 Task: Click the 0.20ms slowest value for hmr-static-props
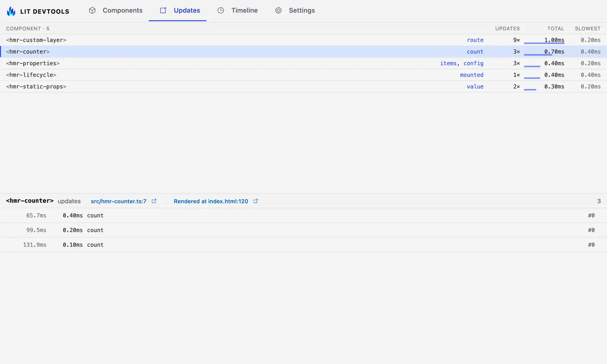click(591, 86)
